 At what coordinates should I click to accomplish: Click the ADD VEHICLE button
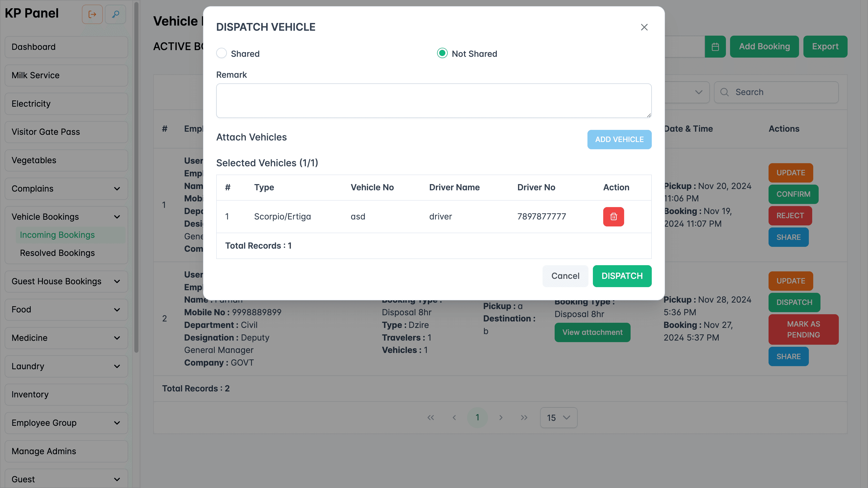tap(619, 139)
